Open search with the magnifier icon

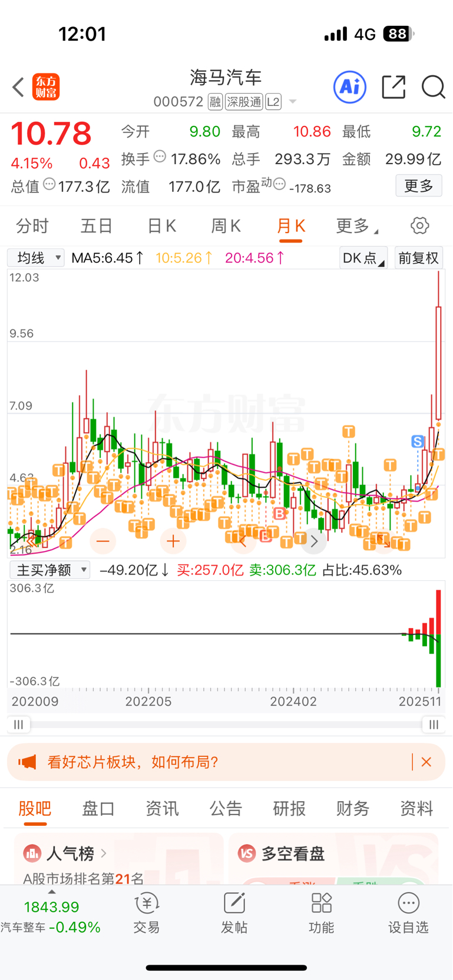433,87
